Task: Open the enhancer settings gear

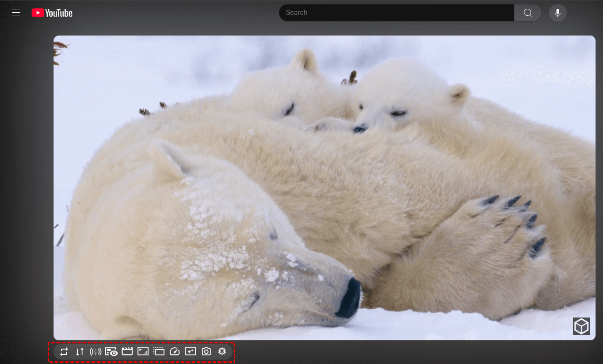Action: (x=222, y=351)
